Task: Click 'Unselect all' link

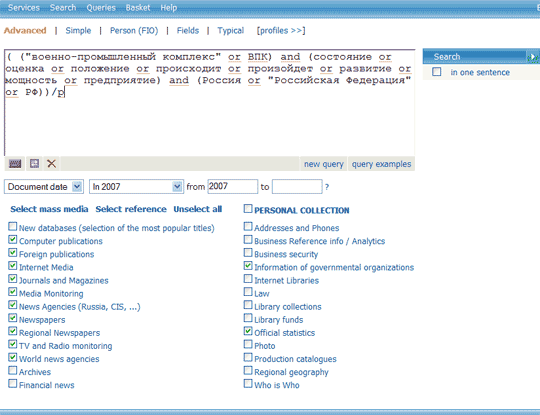Action: [x=198, y=209]
